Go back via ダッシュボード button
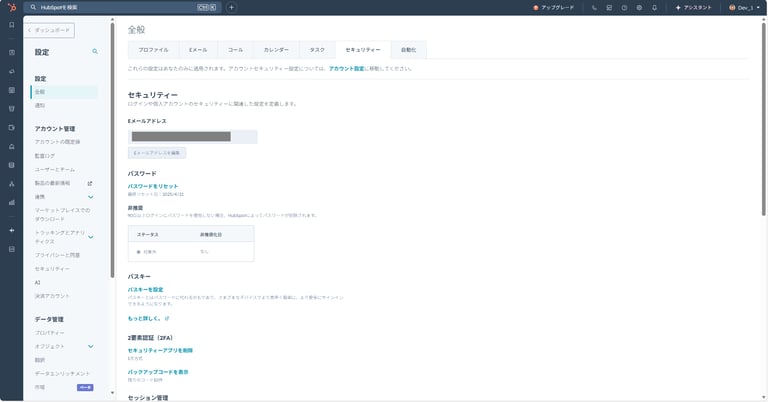 49,30
